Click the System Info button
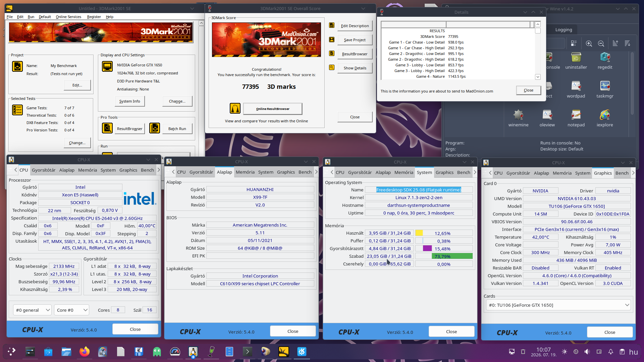 pyautogui.click(x=130, y=101)
